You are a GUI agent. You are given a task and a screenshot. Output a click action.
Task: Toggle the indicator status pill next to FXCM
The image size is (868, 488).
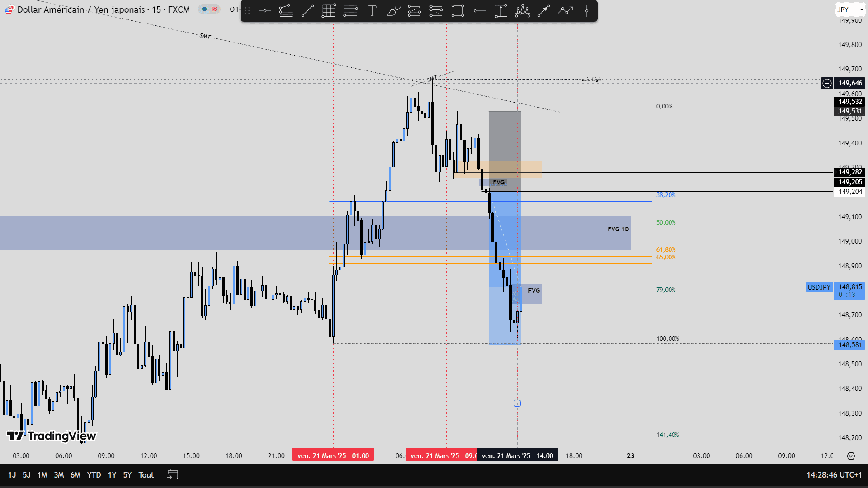pos(209,9)
